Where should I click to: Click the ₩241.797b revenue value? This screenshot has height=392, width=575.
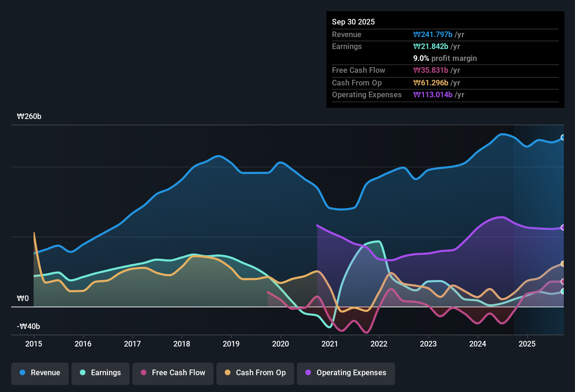pyautogui.click(x=433, y=34)
